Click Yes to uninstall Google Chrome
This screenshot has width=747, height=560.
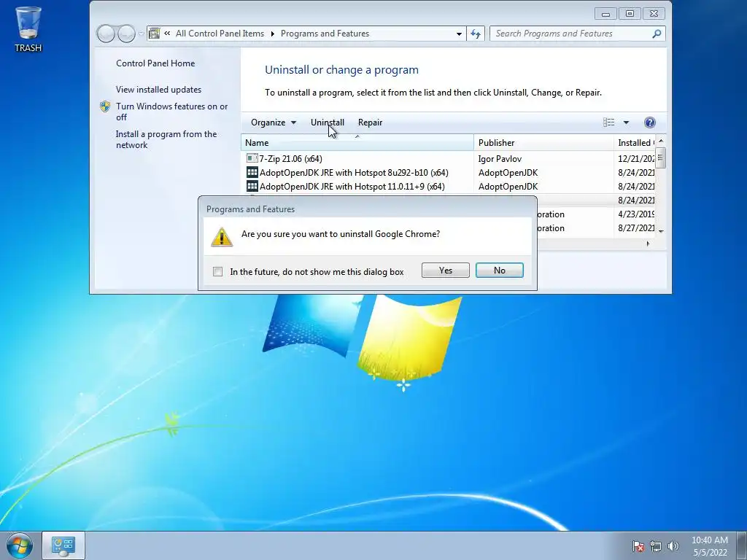click(446, 270)
